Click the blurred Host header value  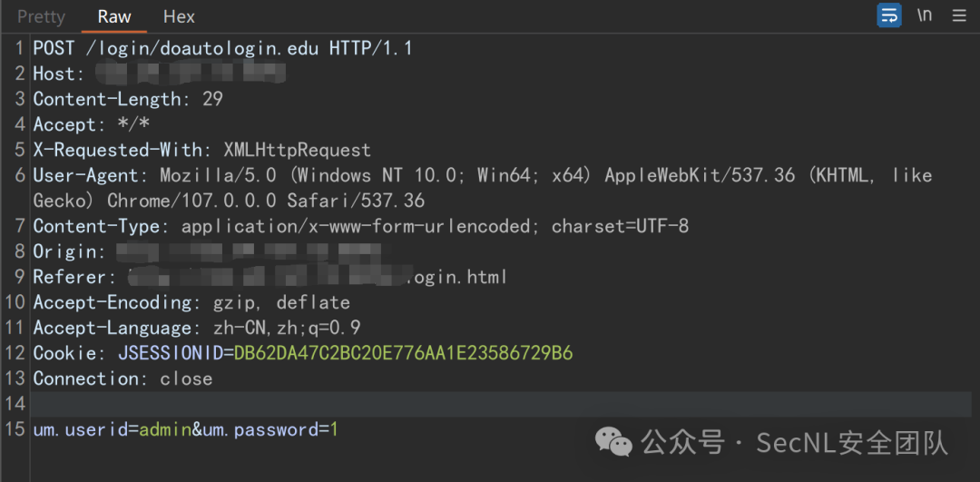(x=191, y=74)
